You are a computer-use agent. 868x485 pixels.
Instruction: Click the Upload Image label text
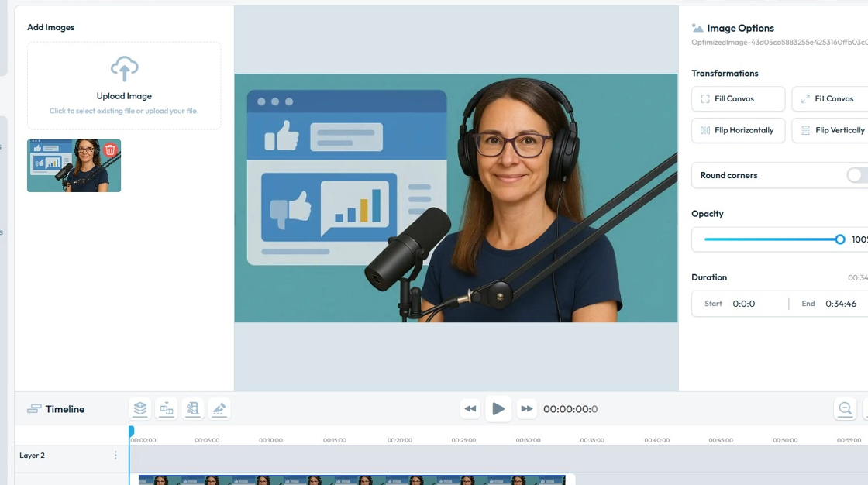click(124, 96)
